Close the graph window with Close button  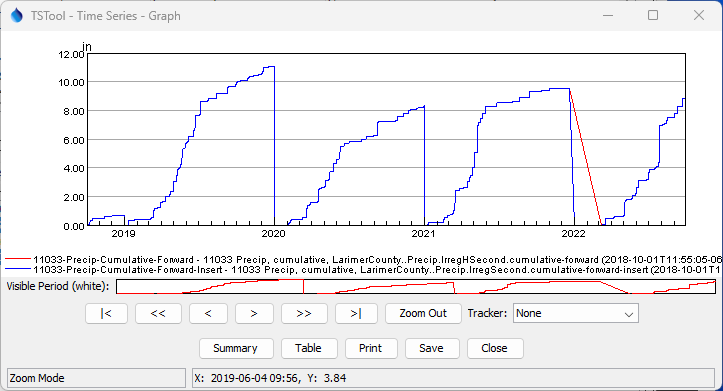tap(495, 348)
